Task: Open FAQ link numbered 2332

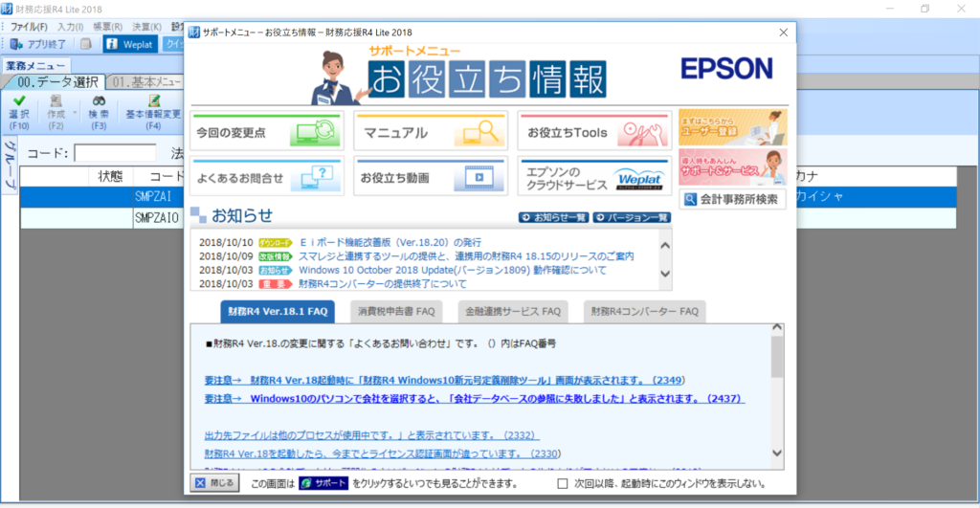Action: [371, 435]
